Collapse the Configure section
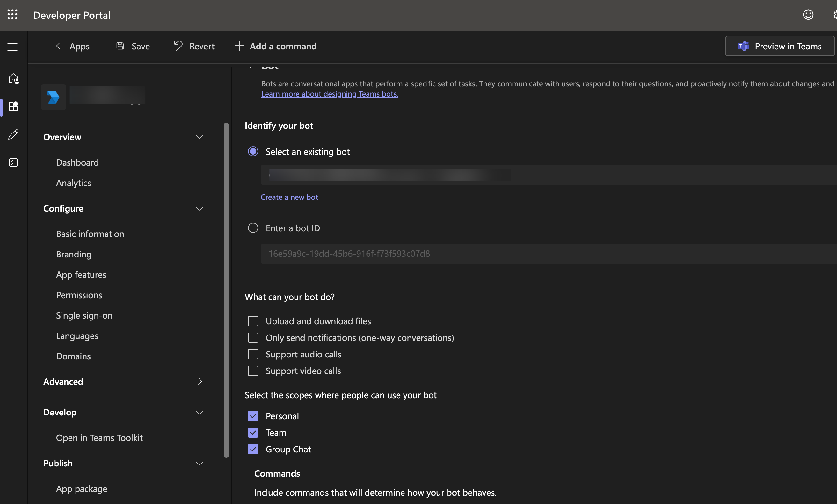Viewport: 837px width, 504px height. coord(200,209)
